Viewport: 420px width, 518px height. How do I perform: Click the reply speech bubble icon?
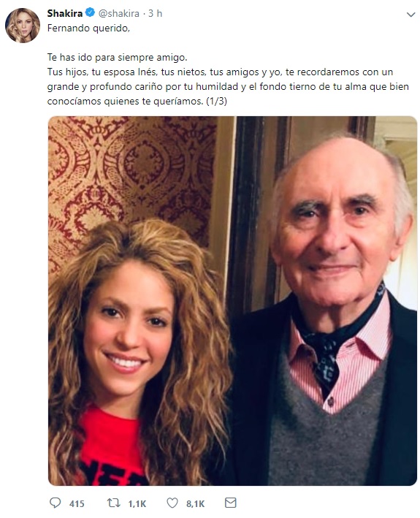pos(55,503)
